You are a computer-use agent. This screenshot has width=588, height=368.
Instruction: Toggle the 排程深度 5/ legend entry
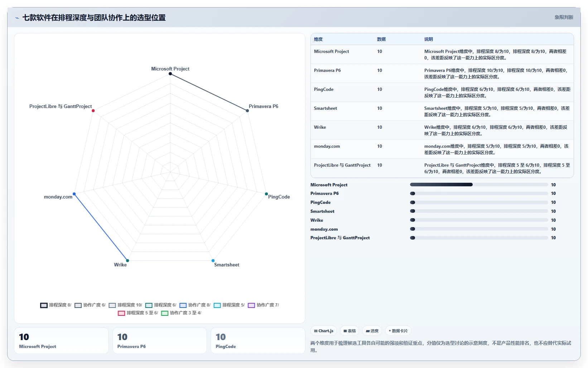point(229,305)
